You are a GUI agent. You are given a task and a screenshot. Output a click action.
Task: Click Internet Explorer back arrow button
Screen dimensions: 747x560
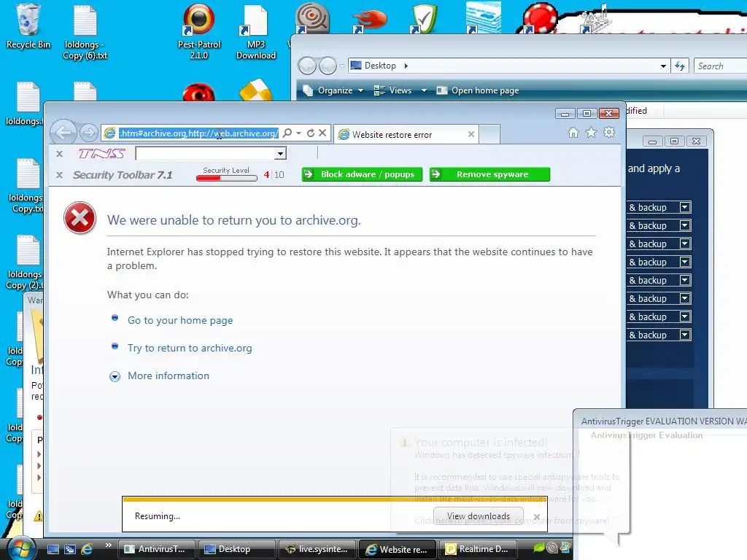63,133
